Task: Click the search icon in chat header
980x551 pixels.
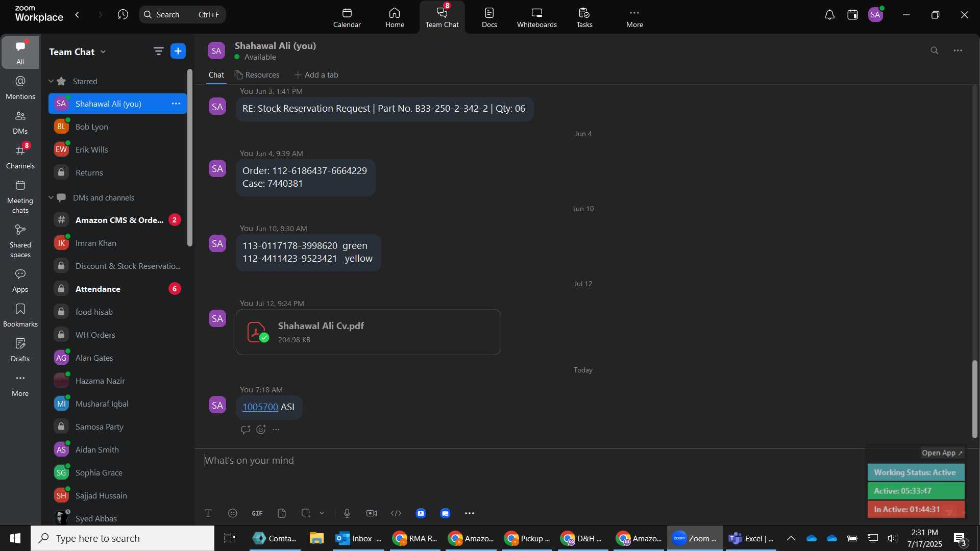Action: (x=934, y=51)
